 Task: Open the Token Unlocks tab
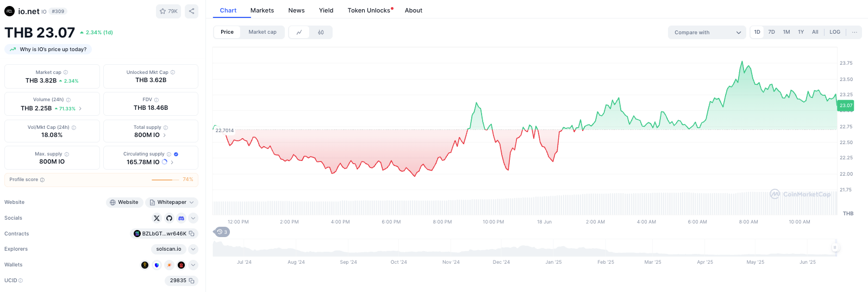(x=370, y=10)
